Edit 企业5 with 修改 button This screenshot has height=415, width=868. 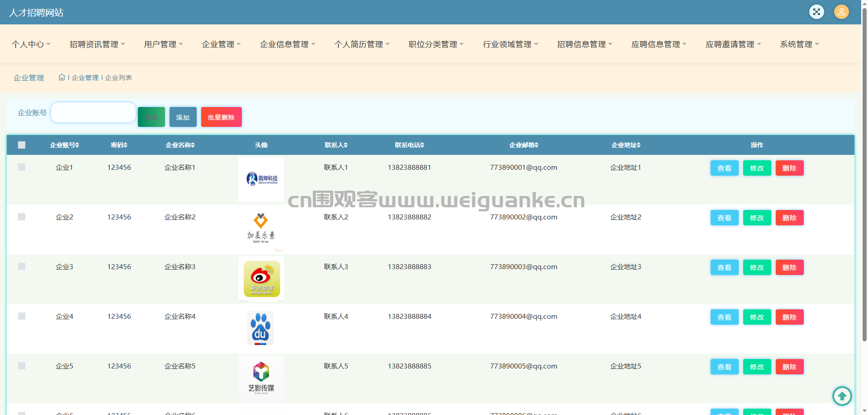(x=757, y=367)
